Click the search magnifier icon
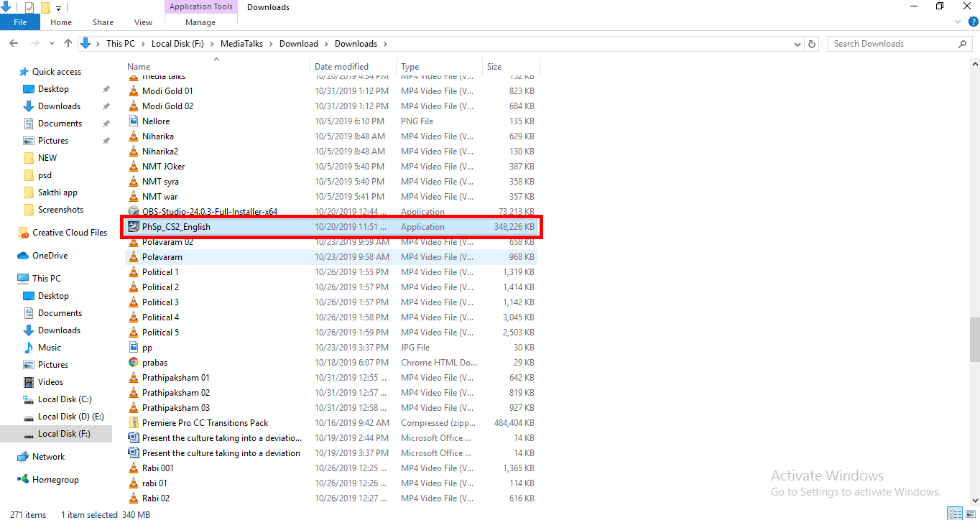 click(x=962, y=43)
